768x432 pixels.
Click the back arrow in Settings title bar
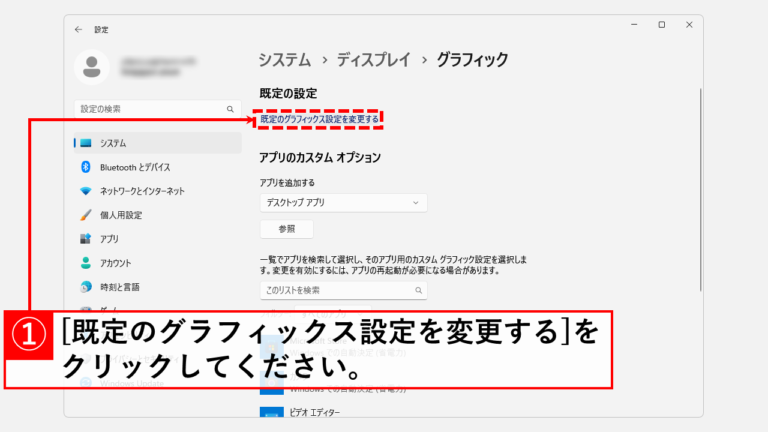point(78,30)
